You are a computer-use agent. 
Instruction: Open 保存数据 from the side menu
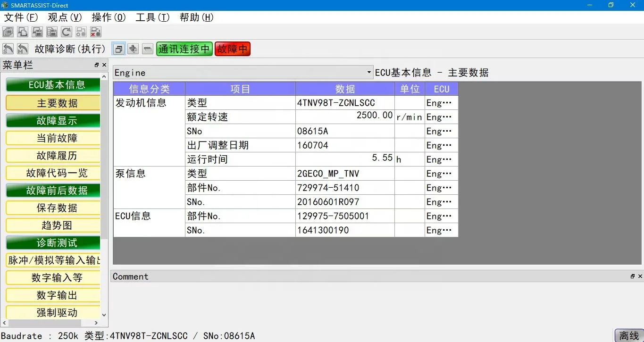pos(53,208)
